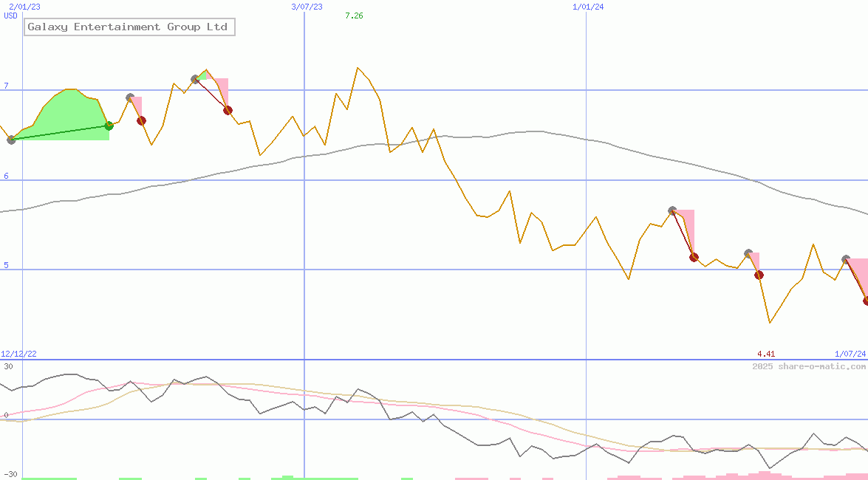
Task: Click the red exit dot of the last trade
Action: tap(866, 301)
